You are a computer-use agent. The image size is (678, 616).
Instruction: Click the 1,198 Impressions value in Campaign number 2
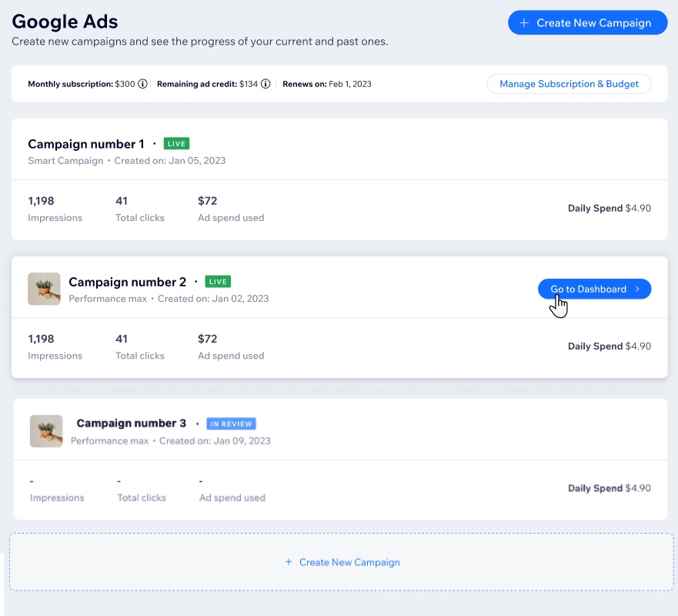(x=41, y=339)
